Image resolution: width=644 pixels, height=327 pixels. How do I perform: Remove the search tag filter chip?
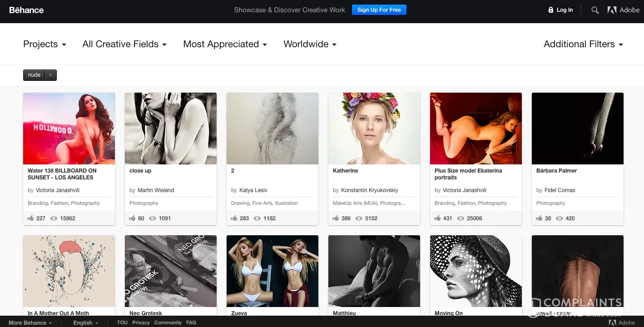click(51, 75)
